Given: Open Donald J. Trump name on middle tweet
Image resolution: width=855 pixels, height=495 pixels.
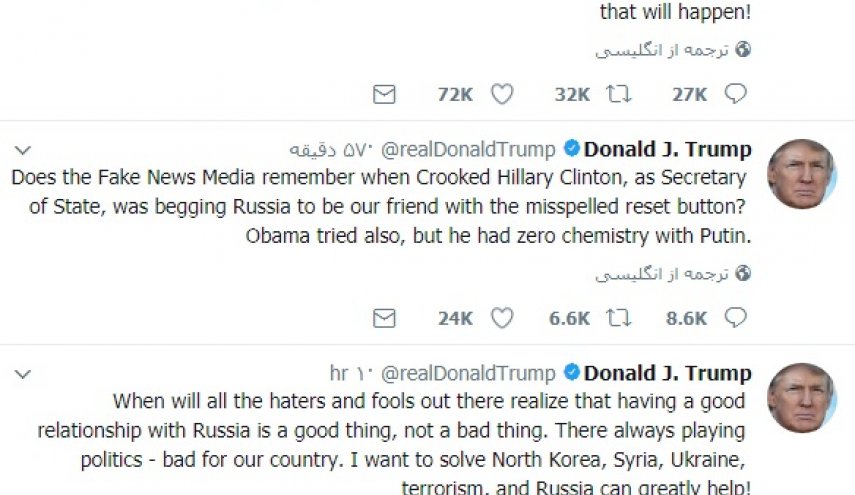Looking at the screenshot, I should [x=668, y=150].
